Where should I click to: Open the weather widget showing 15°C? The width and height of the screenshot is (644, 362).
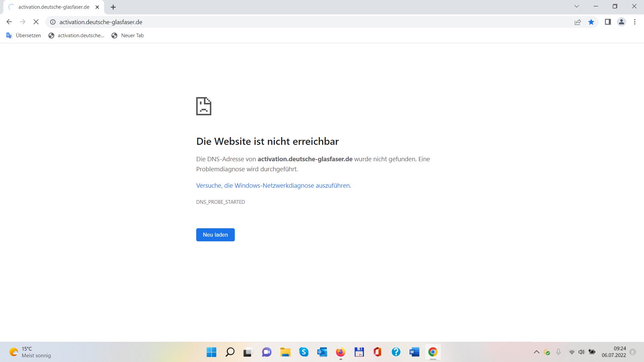(30, 352)
